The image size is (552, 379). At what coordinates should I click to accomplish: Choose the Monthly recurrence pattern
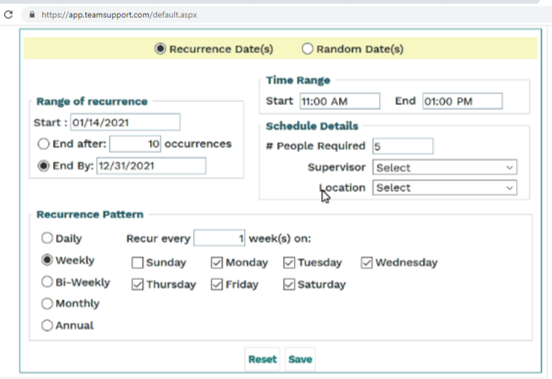pyautogui.click(x=47, y=303)
